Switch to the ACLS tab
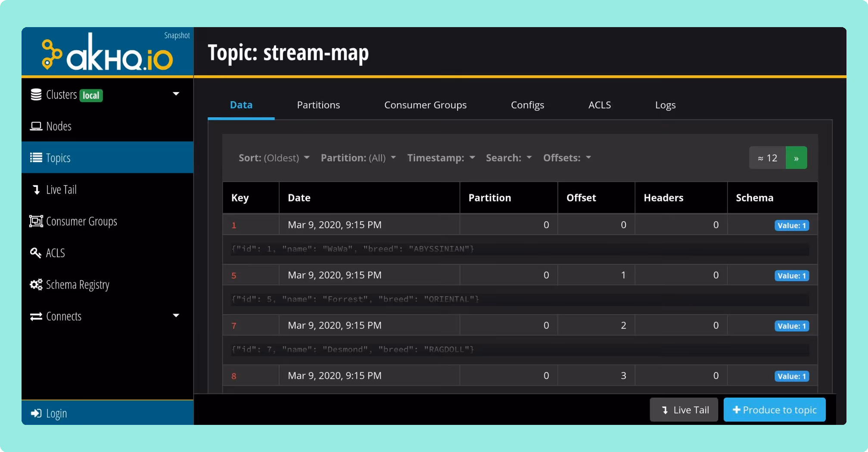 tap(600, 105)
